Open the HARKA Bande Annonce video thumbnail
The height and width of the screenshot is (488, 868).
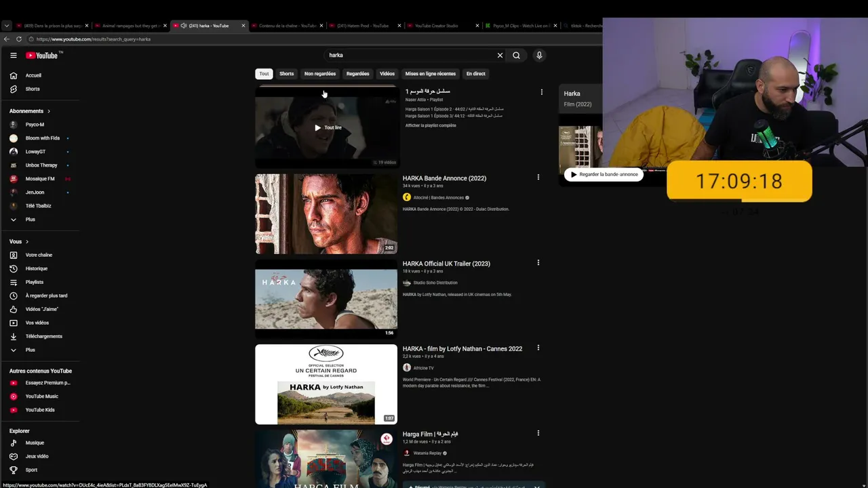tap(326, 214)
